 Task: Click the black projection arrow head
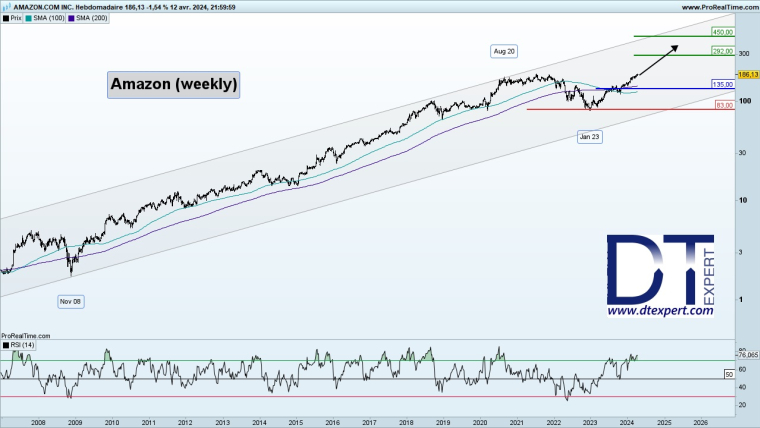tap(677, 46)
